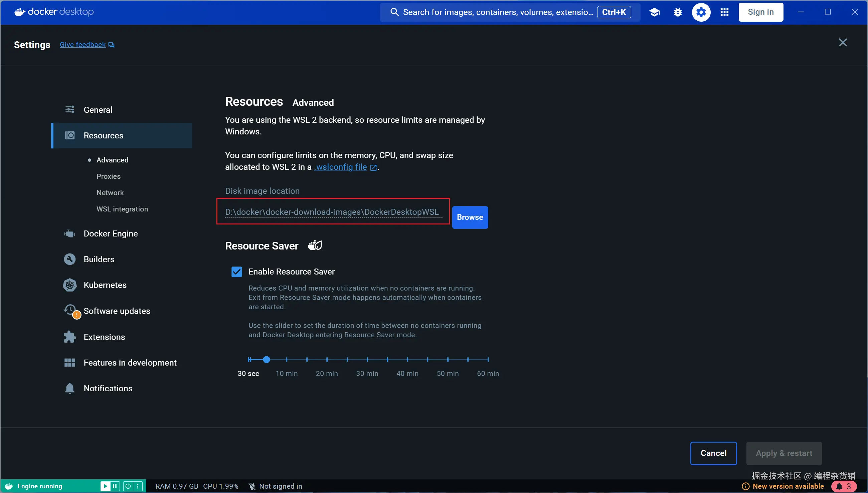This screenshot has height=493, width=868.
Task: Click the Disk image location path field
Action: [x=332, y=212]
